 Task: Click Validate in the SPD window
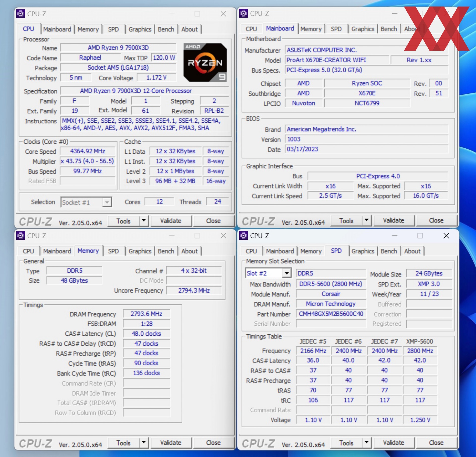tap(394, 443)
